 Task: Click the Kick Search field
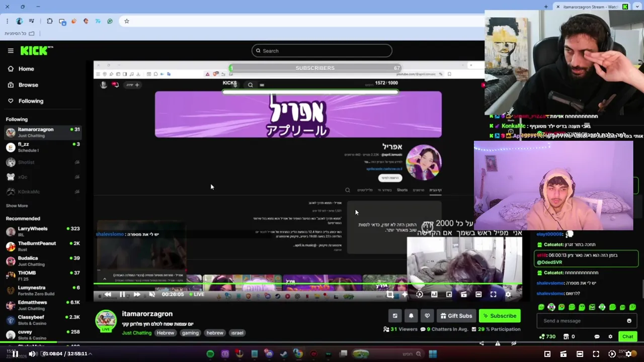(x=322, y=51)
